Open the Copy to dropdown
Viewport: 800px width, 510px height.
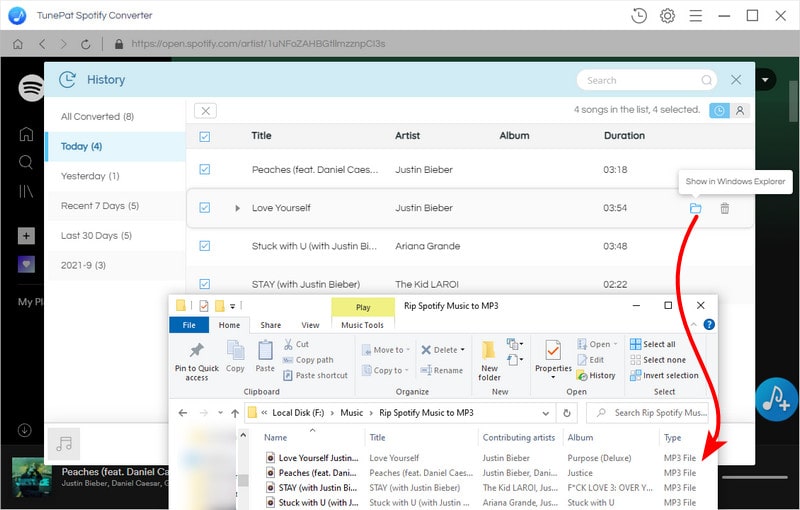pyautogui.click(x=387, y=371)
